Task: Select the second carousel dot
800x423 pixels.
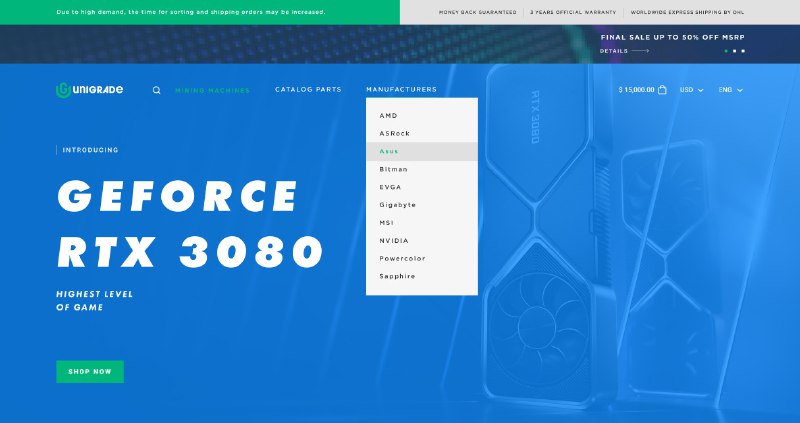Action: point(735,51)
